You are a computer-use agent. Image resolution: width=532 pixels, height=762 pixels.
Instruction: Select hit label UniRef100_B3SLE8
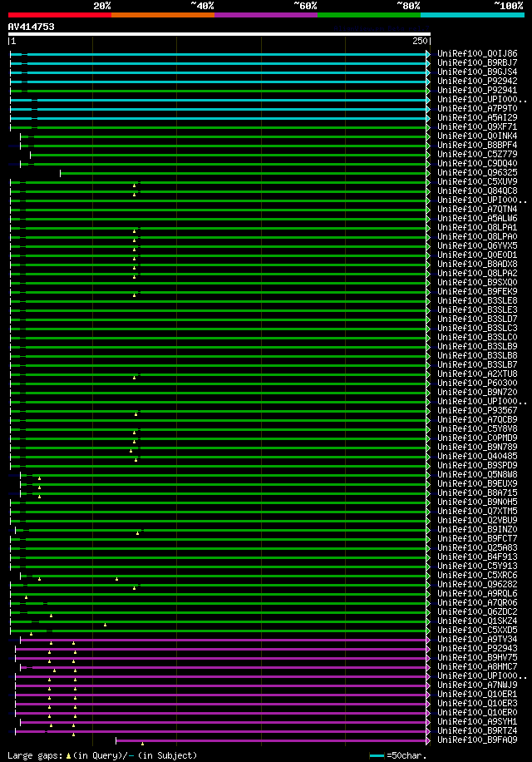pos(477,300)
